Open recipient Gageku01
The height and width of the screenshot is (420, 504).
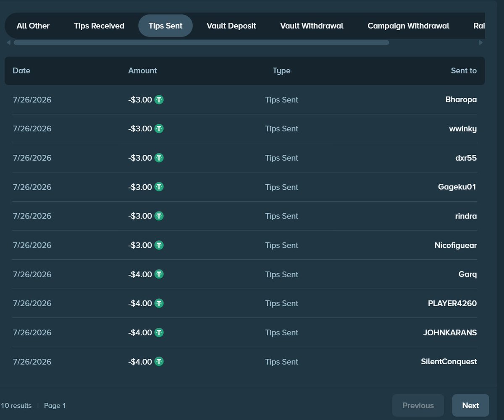(x=457, y=187)
